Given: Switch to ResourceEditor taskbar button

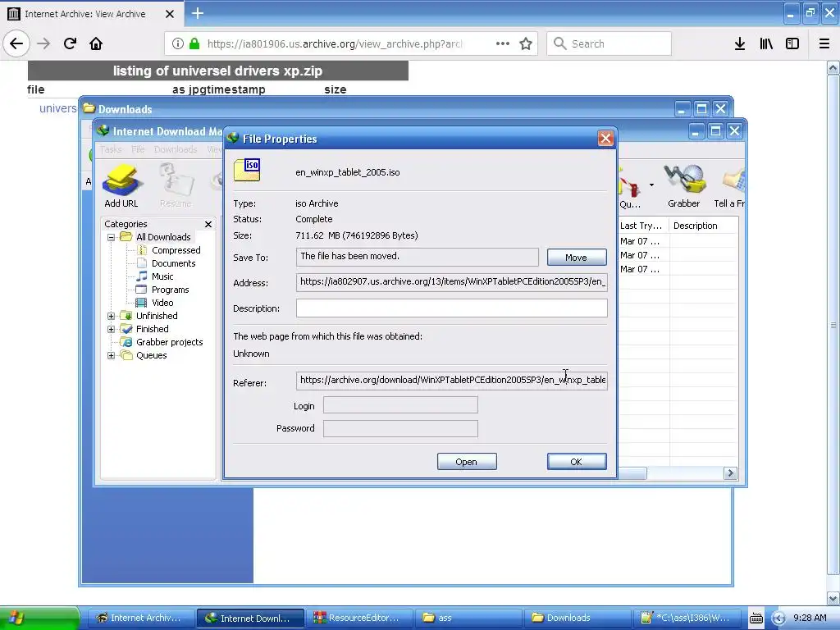Looking at the screenshot, I should [359, 619].
